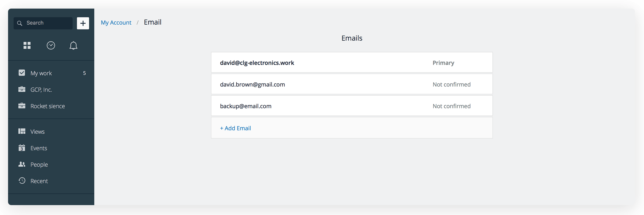The image size is (644, 215).
Task: Click the Recent history clock icon
Action: click(22, 181)
